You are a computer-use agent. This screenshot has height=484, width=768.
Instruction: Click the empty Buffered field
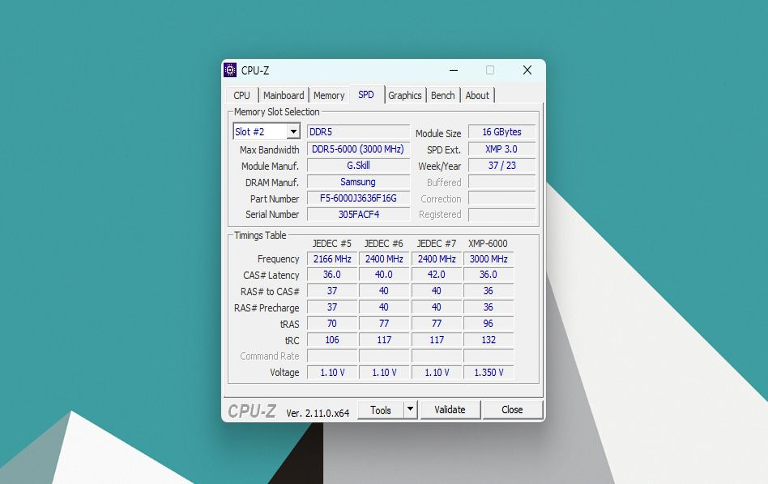pos(502,182)
